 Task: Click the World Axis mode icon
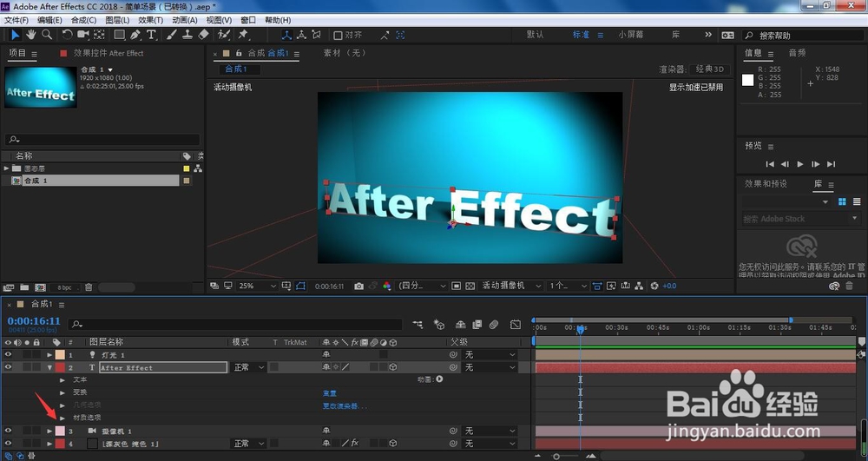(x=301, y=35)
